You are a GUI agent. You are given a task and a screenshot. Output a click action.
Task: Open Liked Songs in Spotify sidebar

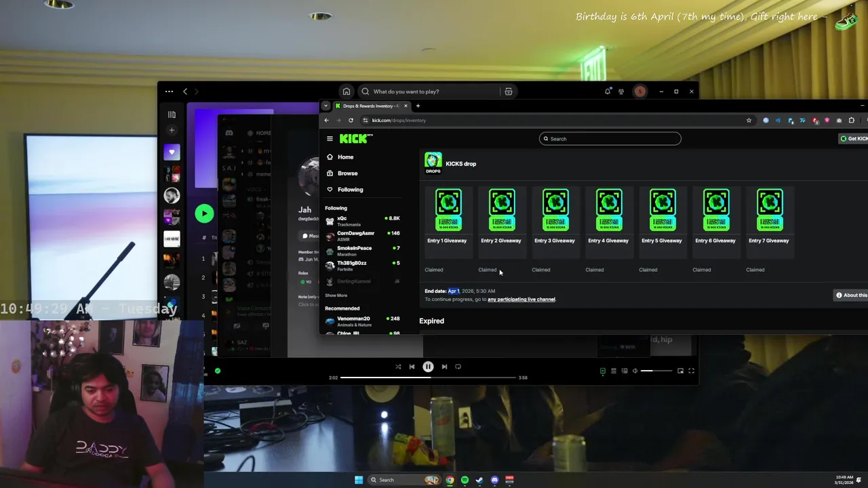tap(172, 152)
